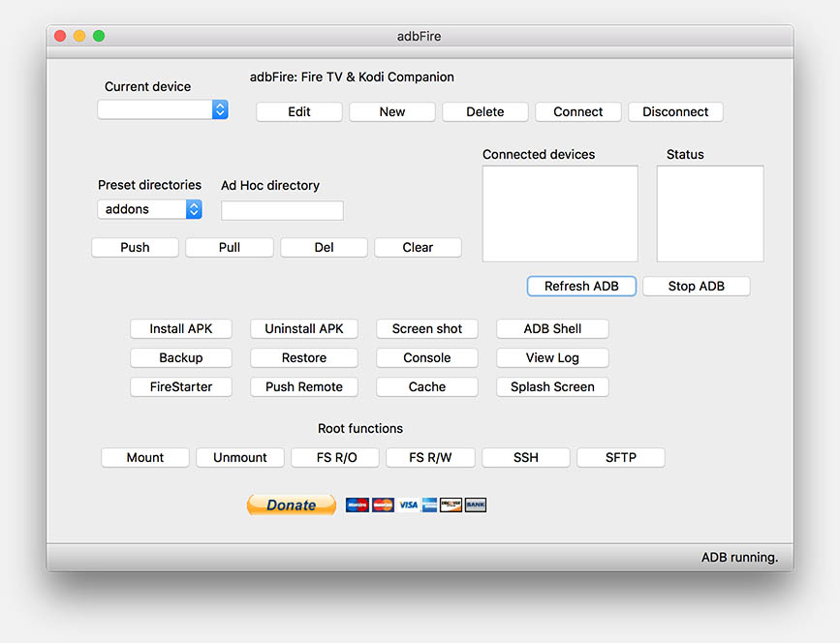Image resolution: width=840 pixels, height=643 pixels.
Task: Launch FireStarter option
Action: (181, 386)
